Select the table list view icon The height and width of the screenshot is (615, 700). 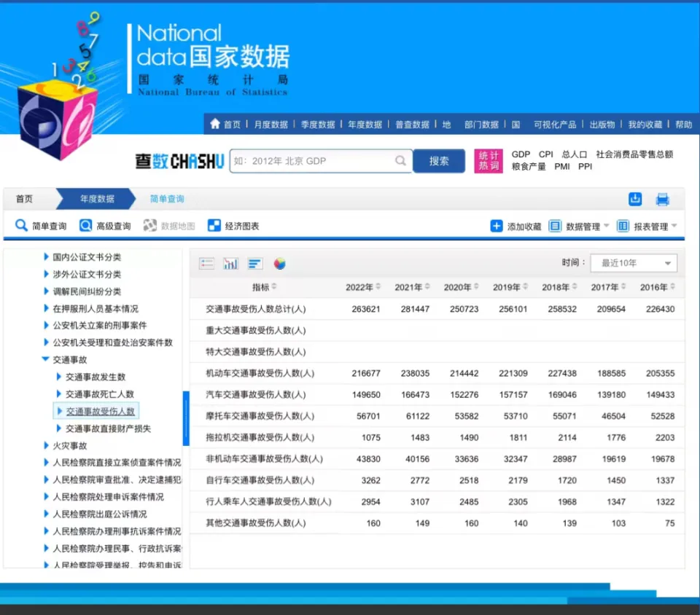(207, 263)
